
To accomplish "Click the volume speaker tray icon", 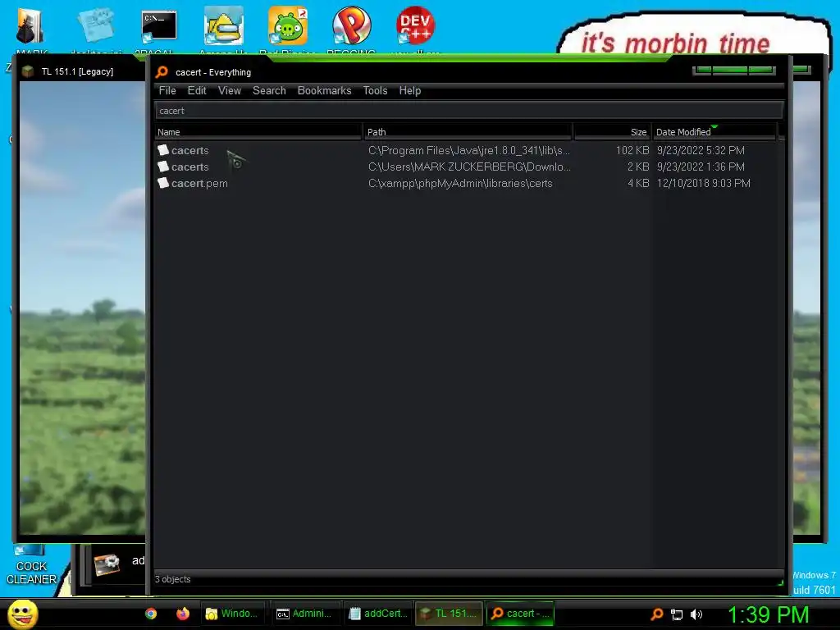I will coord(696,614).
